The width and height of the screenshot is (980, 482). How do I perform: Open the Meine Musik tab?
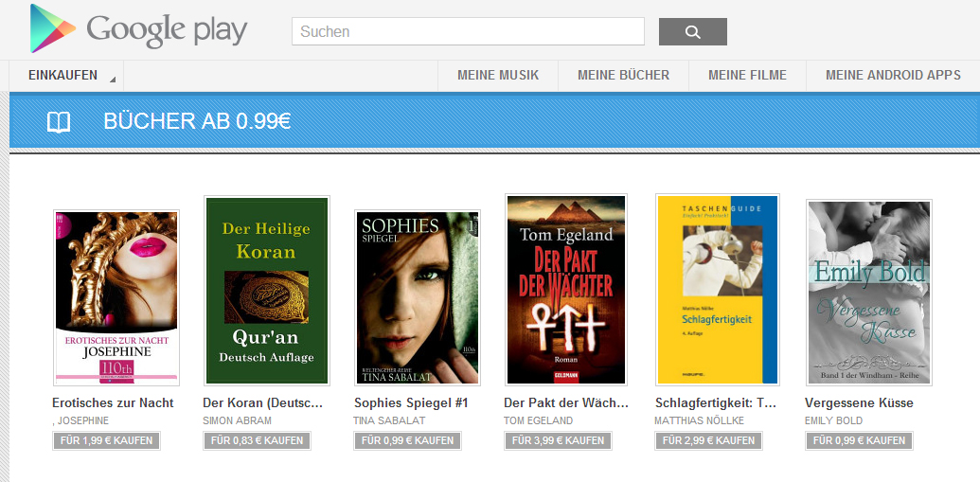(x=498, y=76)
